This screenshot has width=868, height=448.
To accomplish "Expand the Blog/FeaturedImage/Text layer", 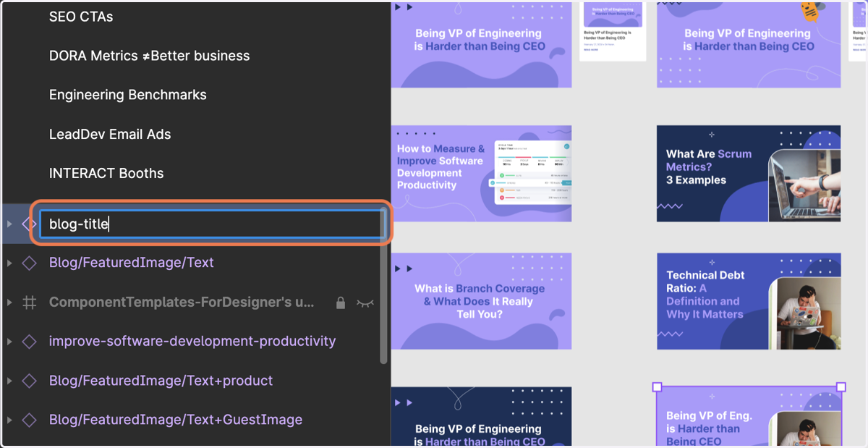I will [x=9, y=263].
